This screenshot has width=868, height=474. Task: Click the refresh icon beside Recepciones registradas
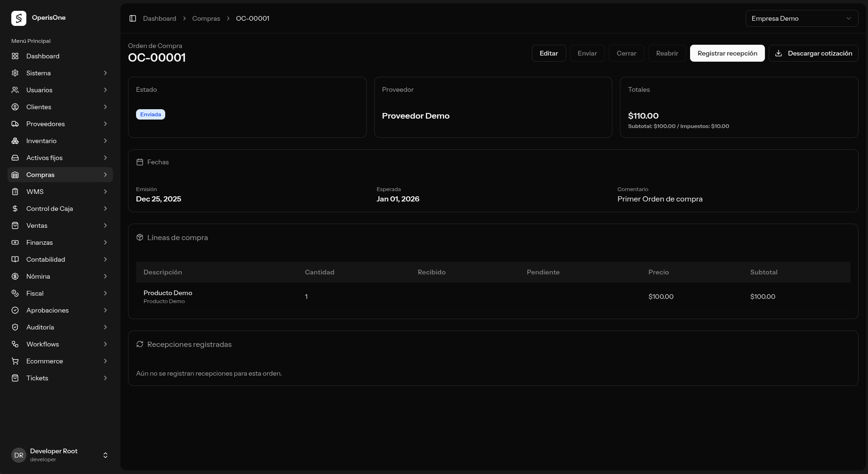(x=140, y=344)
